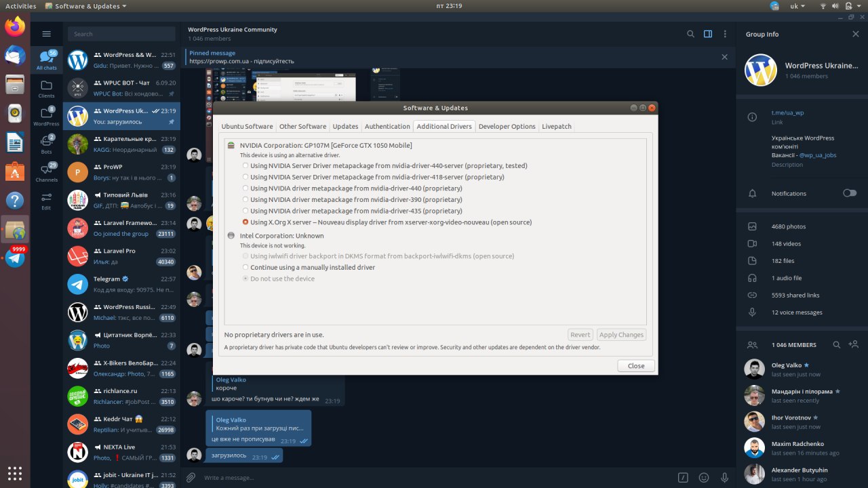
Task: Switch to the Updates tab
Action: [x=345, y=126]
